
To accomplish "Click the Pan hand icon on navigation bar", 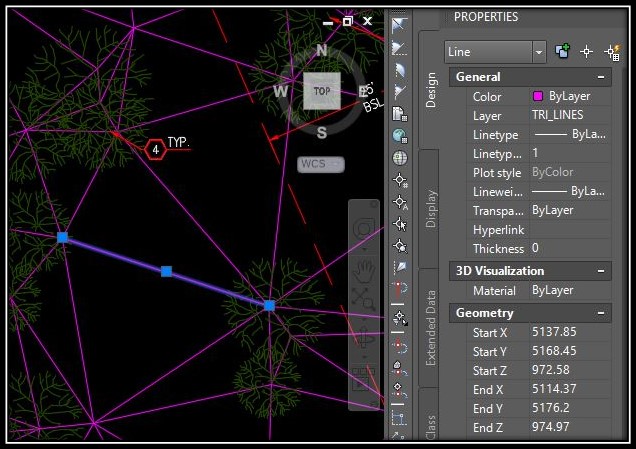I will [x=364, y=271].
